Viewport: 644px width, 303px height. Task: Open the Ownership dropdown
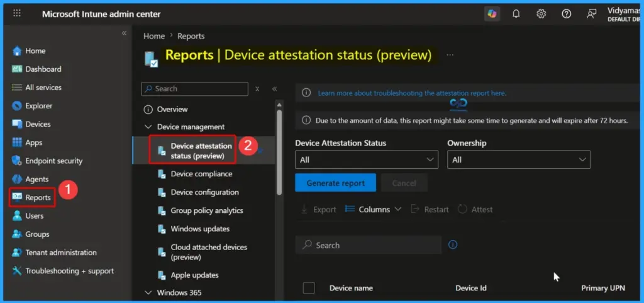519,159
